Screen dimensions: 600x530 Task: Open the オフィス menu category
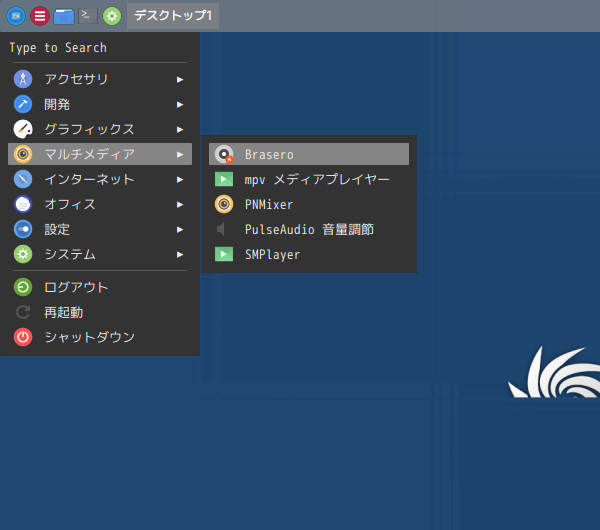pos(99,204)
